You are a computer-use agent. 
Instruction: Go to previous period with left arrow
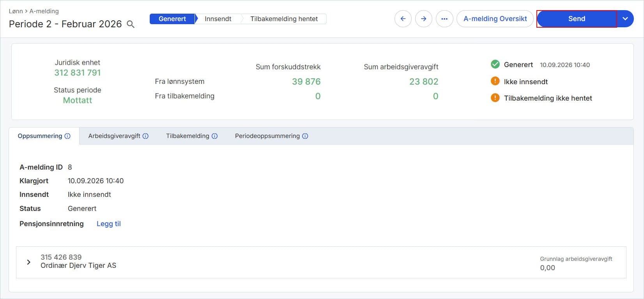403,19
